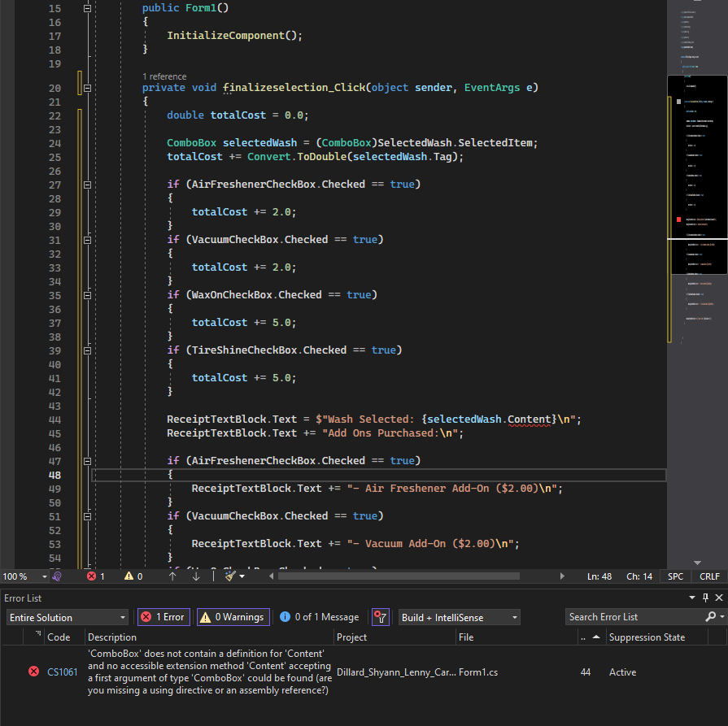728x726 pixels.
Task: Open the search options dropdown arrow
Action: pyautogui.click(x=722, y=617)
